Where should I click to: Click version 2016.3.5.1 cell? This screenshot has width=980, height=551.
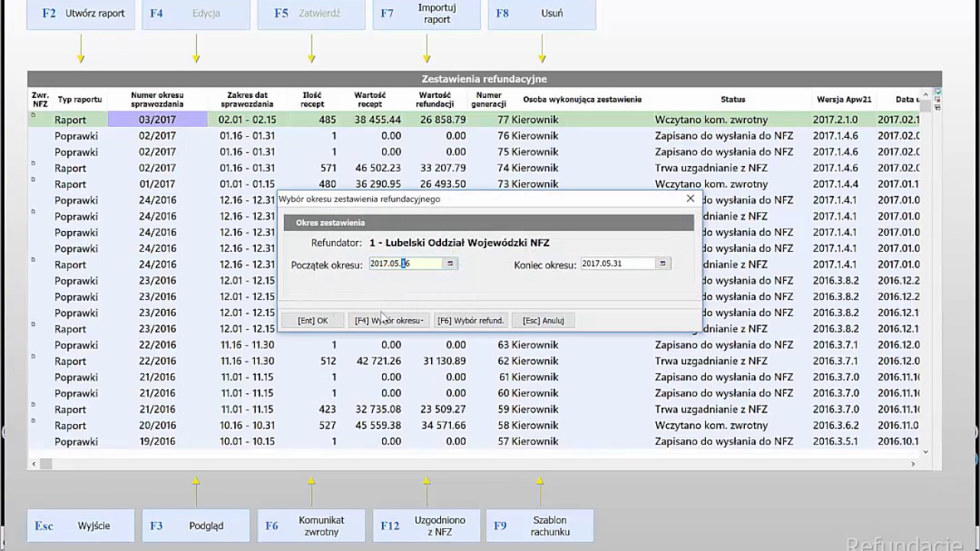click(835, 442)
